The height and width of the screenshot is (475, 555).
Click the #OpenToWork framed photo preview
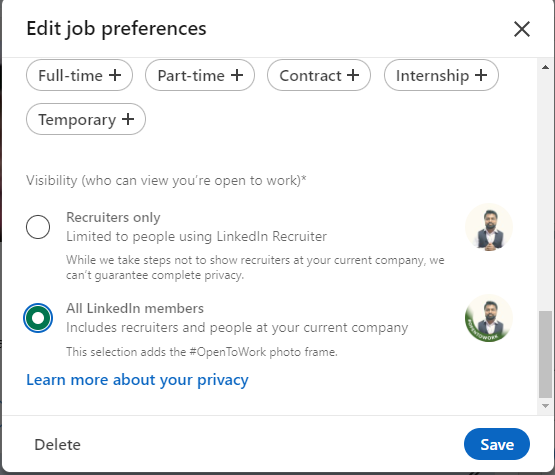click(x=489, y=318)
